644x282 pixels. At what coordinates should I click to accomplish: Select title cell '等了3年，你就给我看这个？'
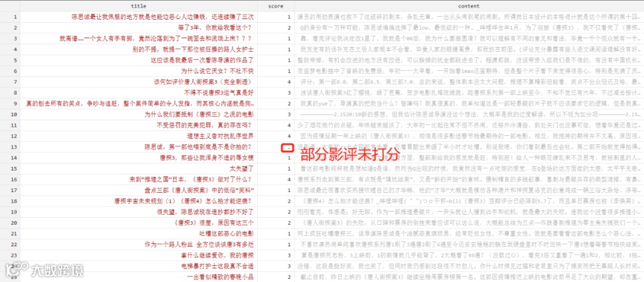[216, 28]
